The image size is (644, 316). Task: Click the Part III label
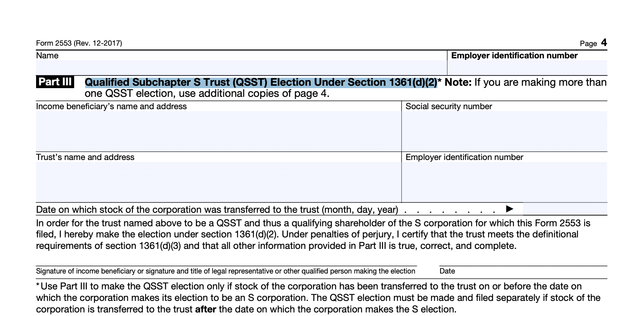pos(55,82)
